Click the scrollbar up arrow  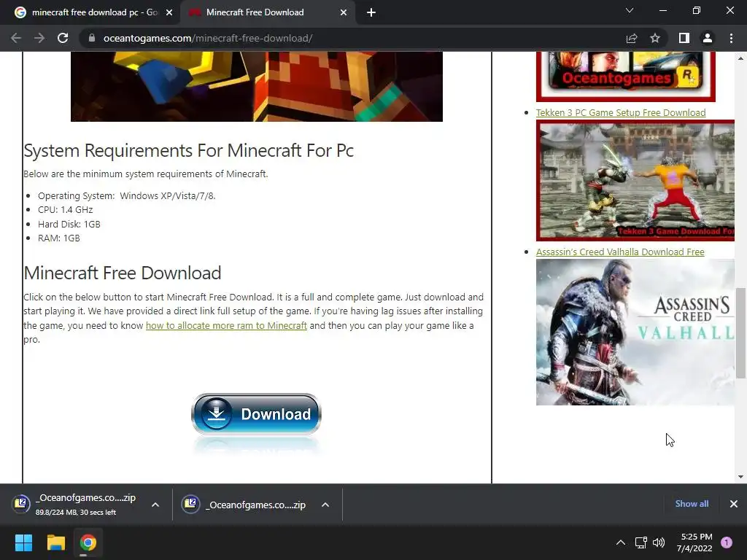click(741, 58)
